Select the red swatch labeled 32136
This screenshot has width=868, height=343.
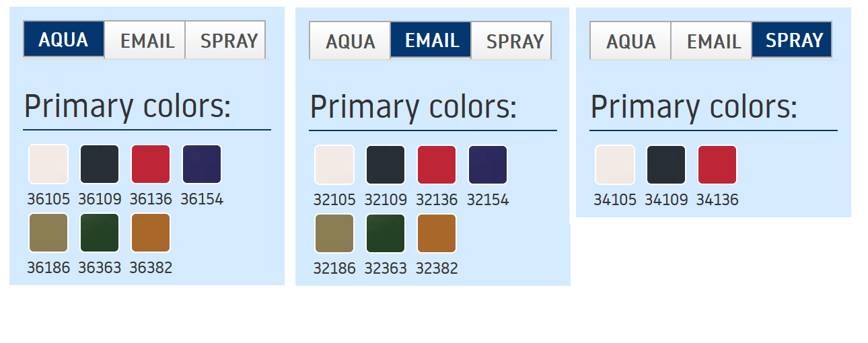[x=437, y=165]
